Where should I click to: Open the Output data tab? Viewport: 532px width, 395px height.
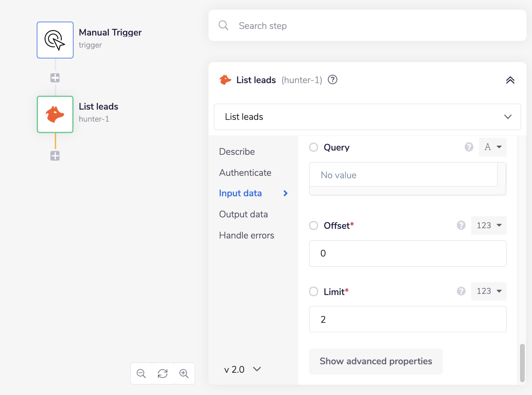pos(243,214)
